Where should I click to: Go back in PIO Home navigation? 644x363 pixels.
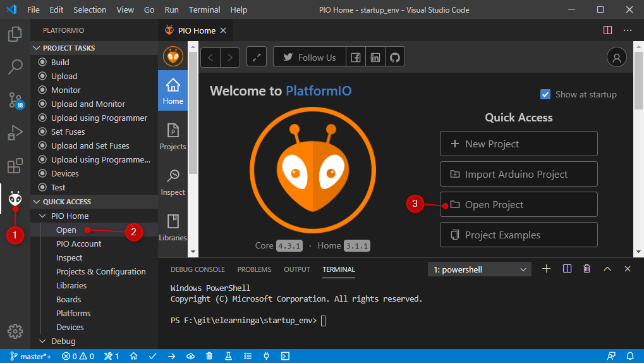coord(210,57)
